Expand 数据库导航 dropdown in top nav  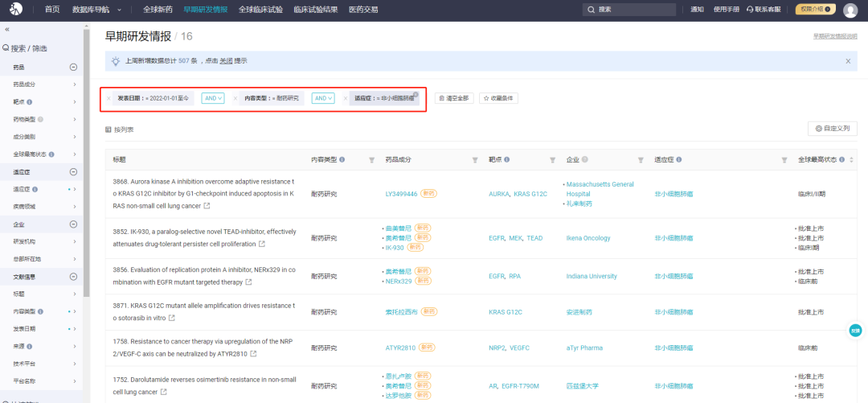[x=97, y=10]
